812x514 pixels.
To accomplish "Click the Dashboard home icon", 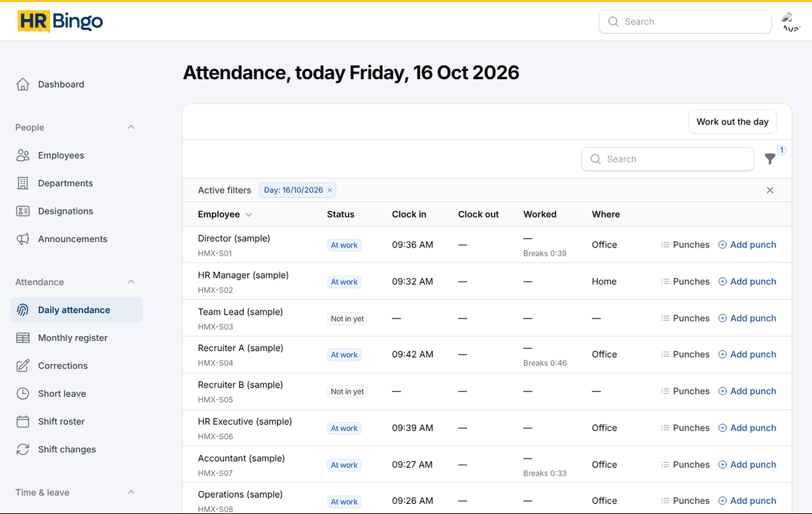I will click(x=23, y=85).
